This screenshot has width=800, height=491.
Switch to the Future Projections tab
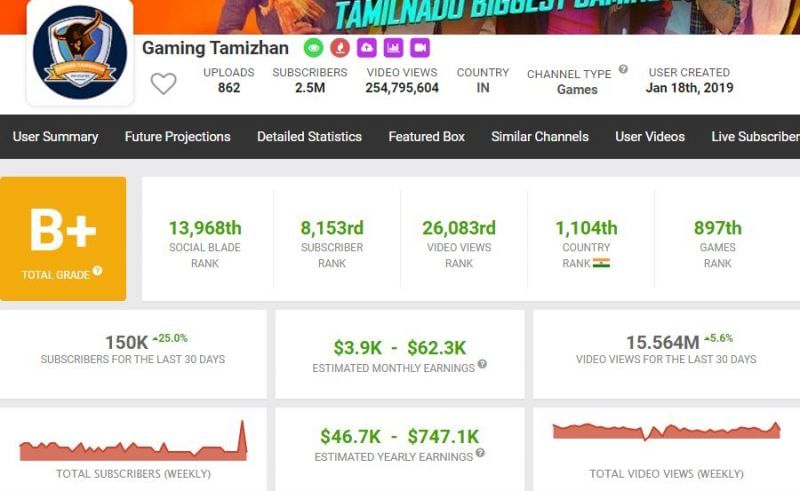point(177,137)
